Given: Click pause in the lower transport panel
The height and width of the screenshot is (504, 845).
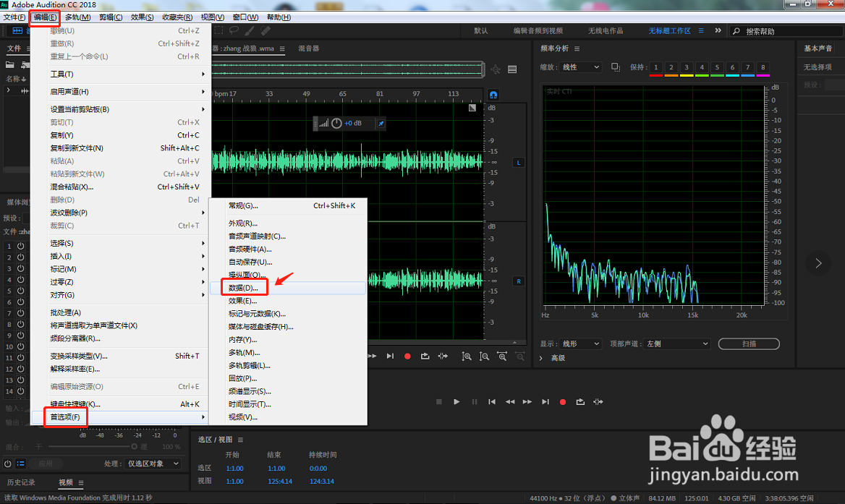Looking at the screenshot, I should pos(475,402).
